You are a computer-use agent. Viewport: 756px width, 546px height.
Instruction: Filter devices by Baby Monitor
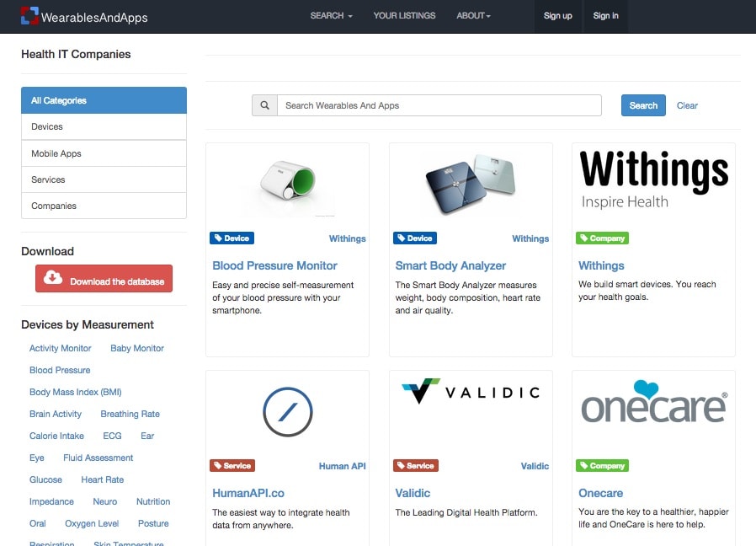point(137,348)
